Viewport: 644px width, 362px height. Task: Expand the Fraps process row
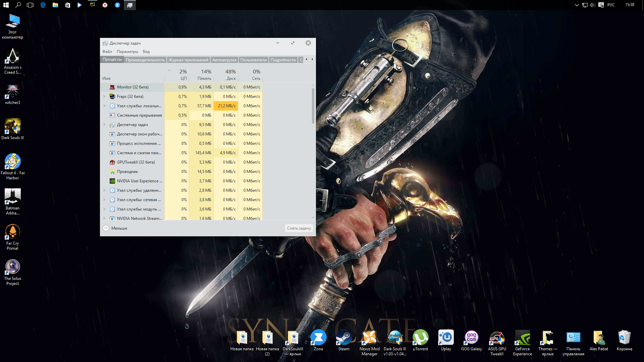[104, 97]
